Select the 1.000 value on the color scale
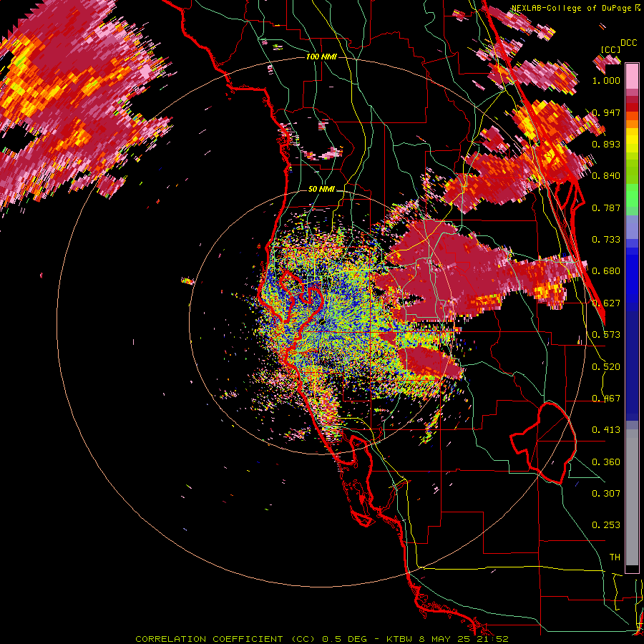644x644 pixels. (606, 80)
